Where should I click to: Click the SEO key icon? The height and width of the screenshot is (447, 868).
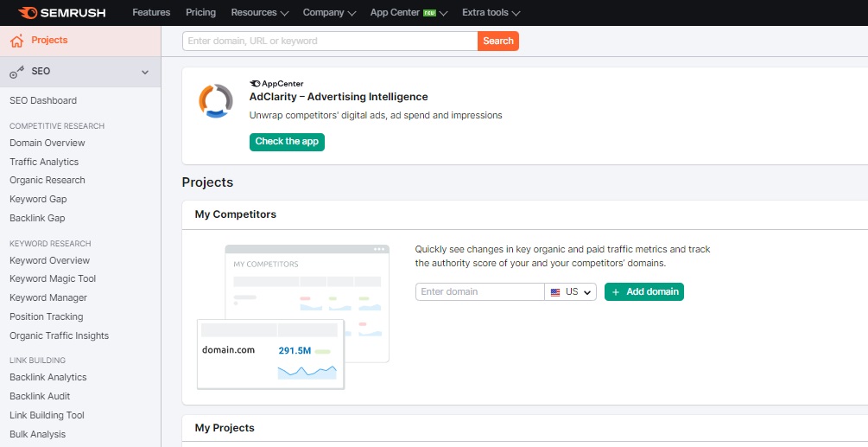[17, 72]
